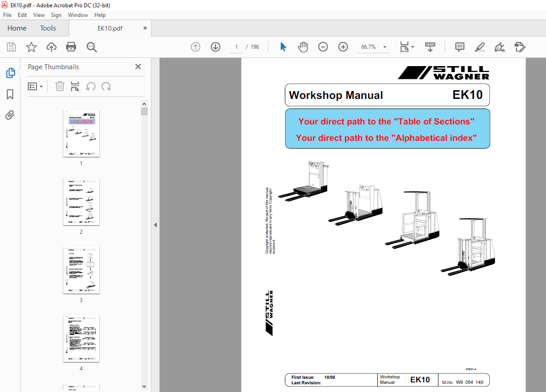Open Bookmarks panel icon in sidebar

(10, 94)
